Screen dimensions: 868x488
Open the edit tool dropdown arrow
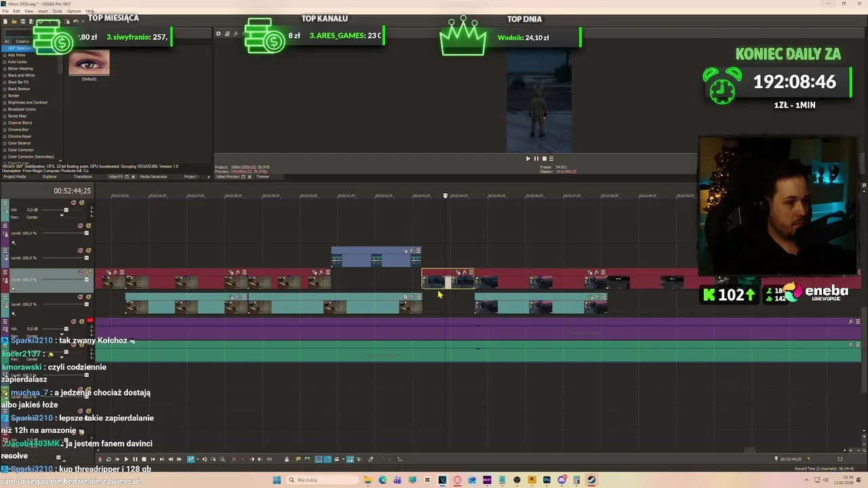point(197,459)
